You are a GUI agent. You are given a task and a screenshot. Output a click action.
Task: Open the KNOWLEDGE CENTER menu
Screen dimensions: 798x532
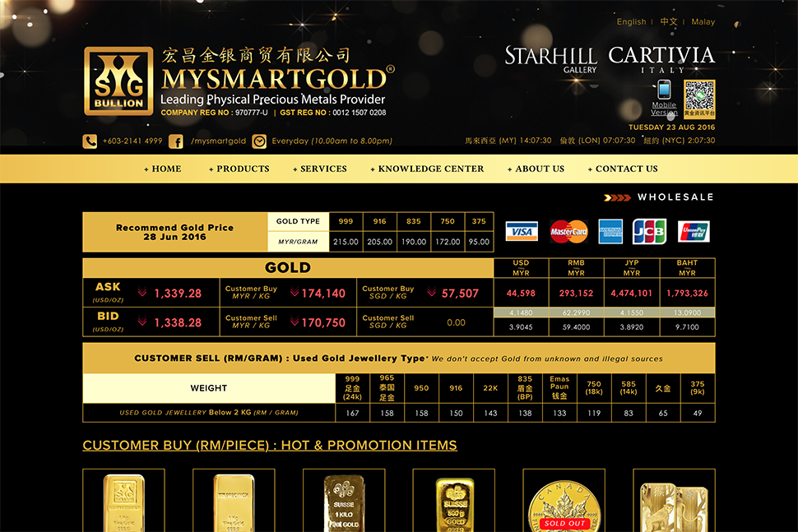tap(428, 169)
